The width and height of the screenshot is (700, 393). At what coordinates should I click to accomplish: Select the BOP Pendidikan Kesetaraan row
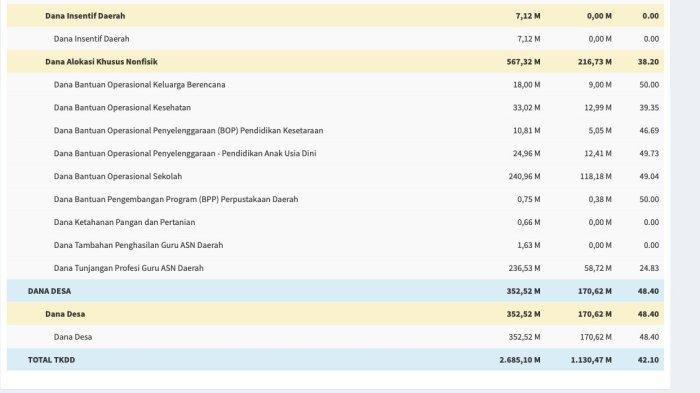pyautogui.click(x=335, y=130)
